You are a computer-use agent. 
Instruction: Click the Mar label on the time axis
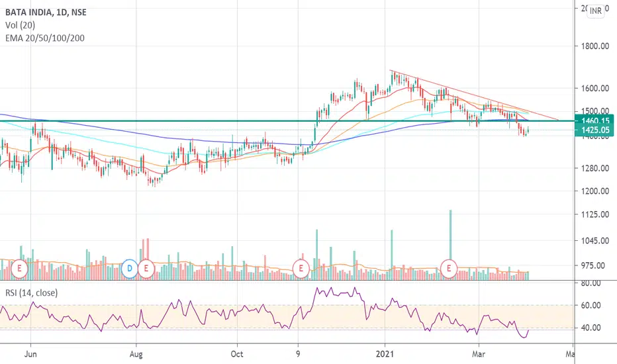tap(479, 354)
